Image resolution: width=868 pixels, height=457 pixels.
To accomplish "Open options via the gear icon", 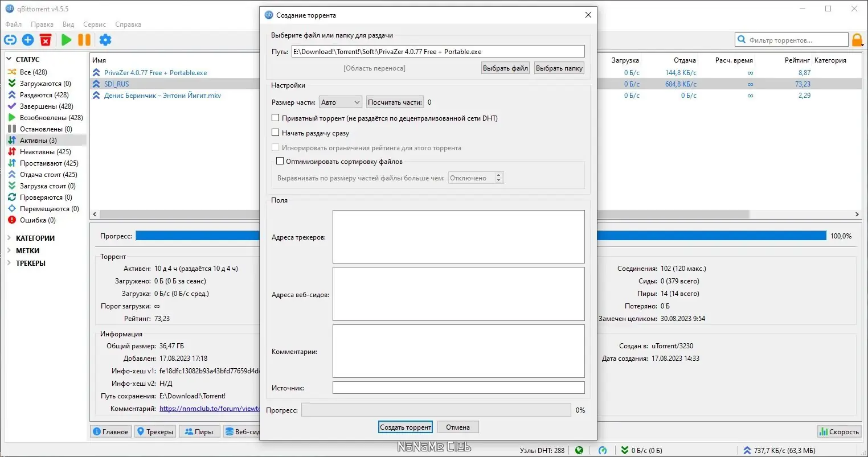I will (x=105, y=40).
